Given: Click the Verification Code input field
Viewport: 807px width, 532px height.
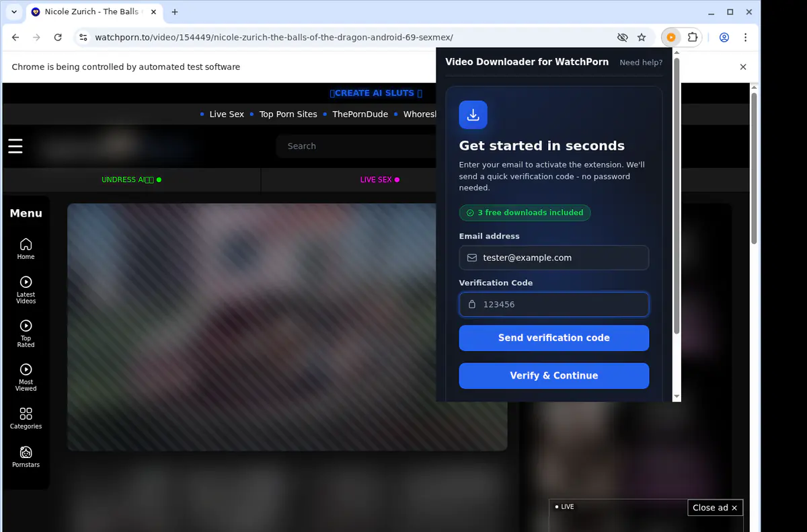Looking at the screenshot, I should [x=554, y=304].
